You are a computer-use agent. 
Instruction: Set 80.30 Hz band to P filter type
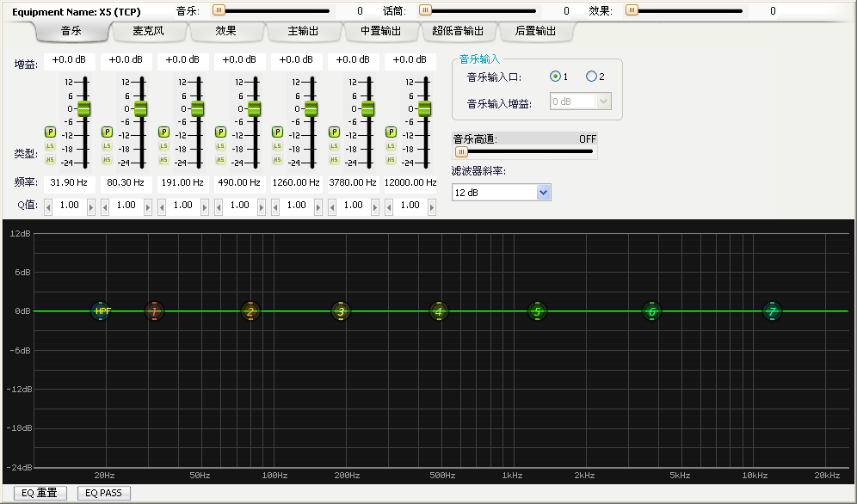point(107,132)
